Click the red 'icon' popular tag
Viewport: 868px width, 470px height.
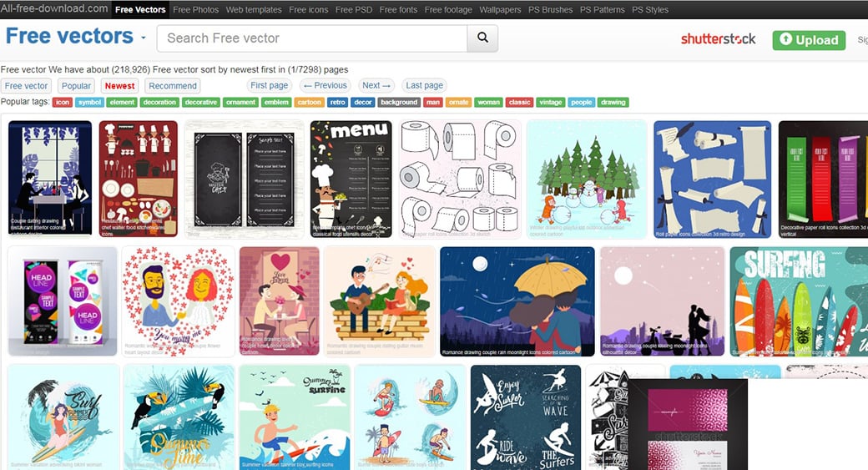click(62, 102)
